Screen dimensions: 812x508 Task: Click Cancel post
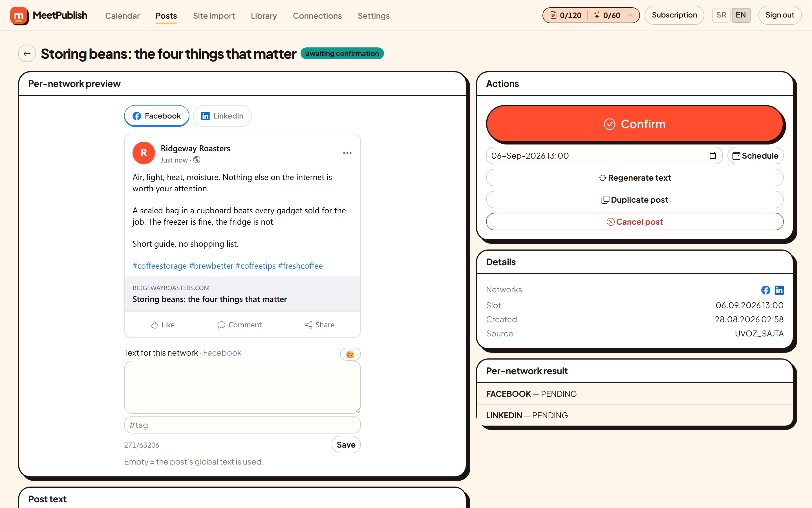point(634,222)
